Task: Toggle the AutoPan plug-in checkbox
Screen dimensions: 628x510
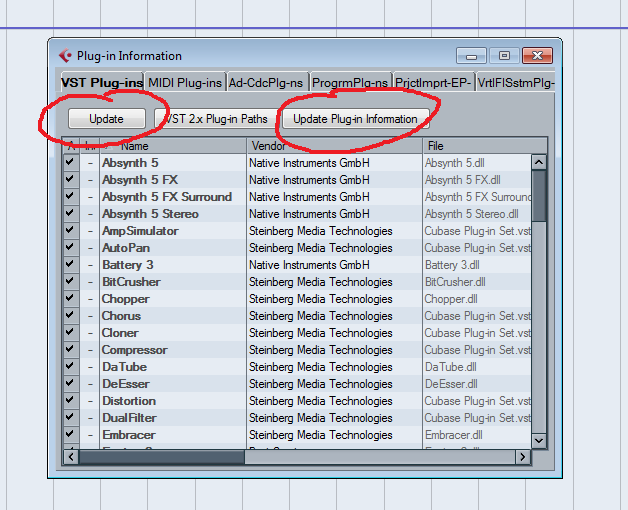Action: click(70, 247)
